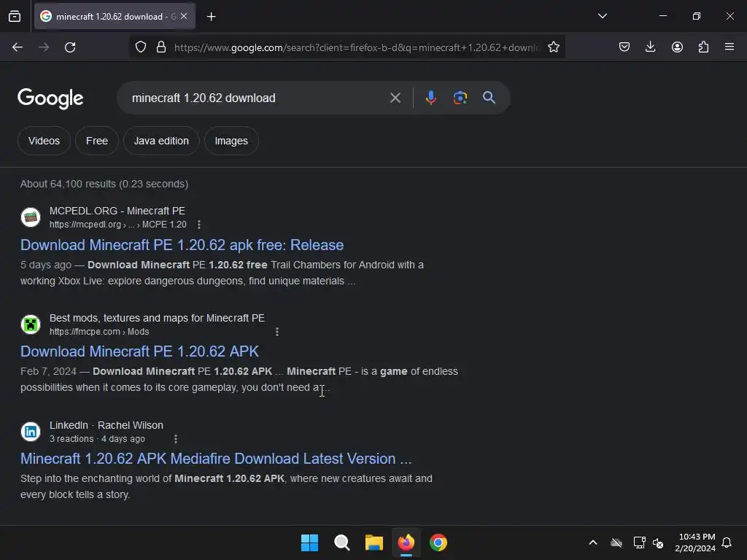
Task: Submit search with magnifier icon
Action: click(489, 98)
